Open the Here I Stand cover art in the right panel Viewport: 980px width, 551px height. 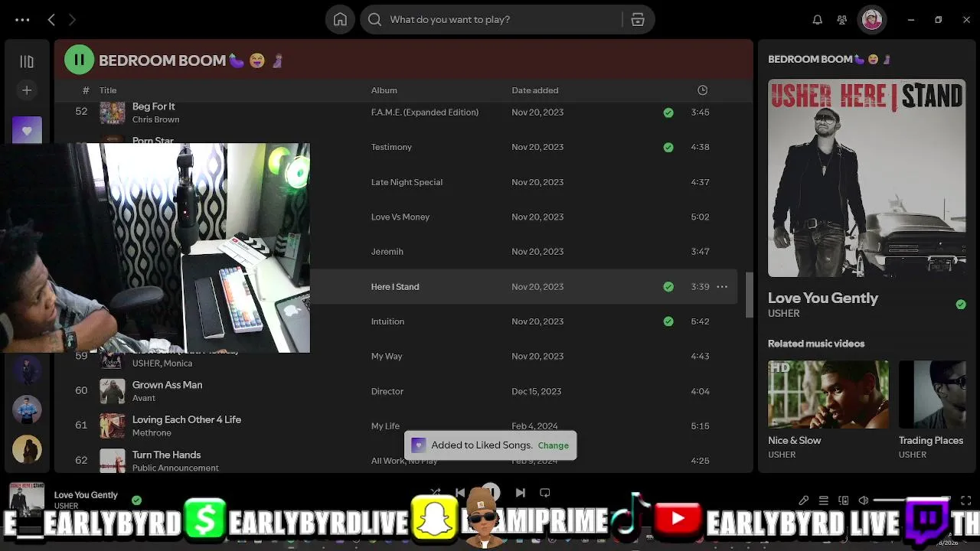pyautogui.click(x=867, y=178)
